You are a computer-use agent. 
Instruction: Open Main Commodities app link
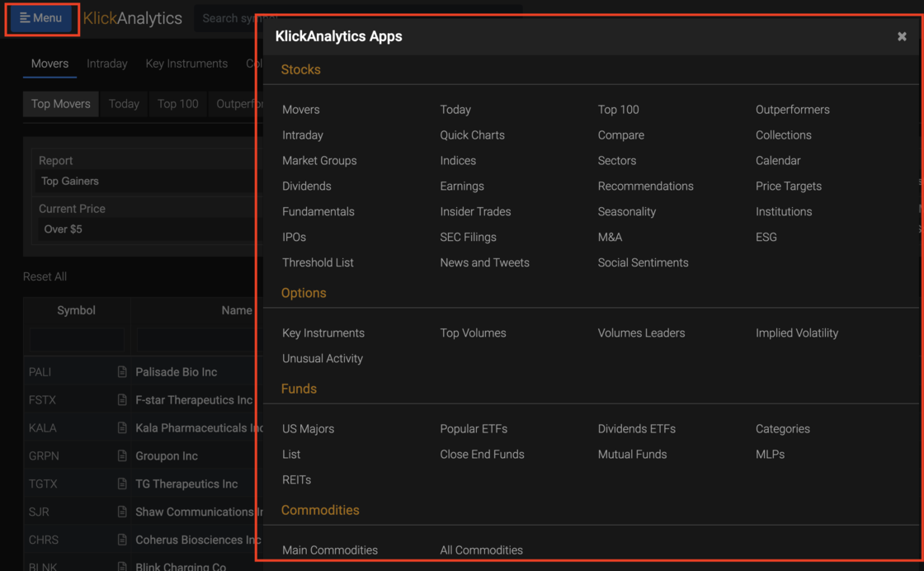click(330, 550)
